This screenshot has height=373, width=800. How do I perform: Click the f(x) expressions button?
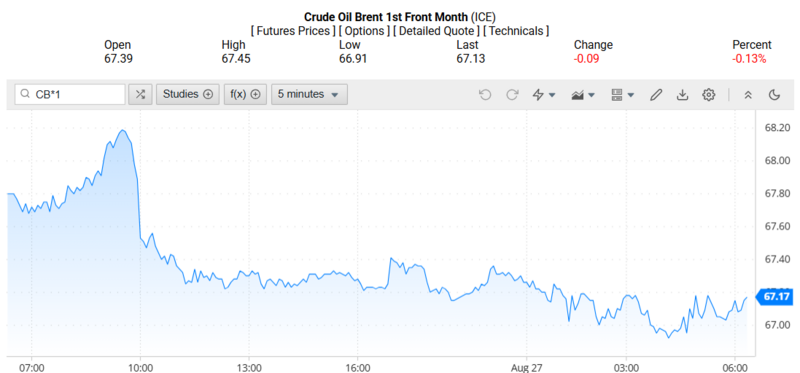pos(245,94)
